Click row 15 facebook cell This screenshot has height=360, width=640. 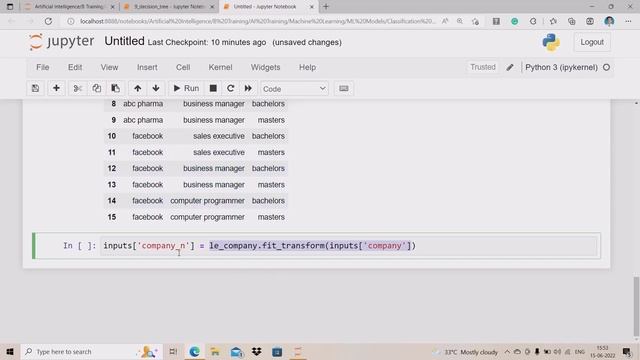click(147, 217)
